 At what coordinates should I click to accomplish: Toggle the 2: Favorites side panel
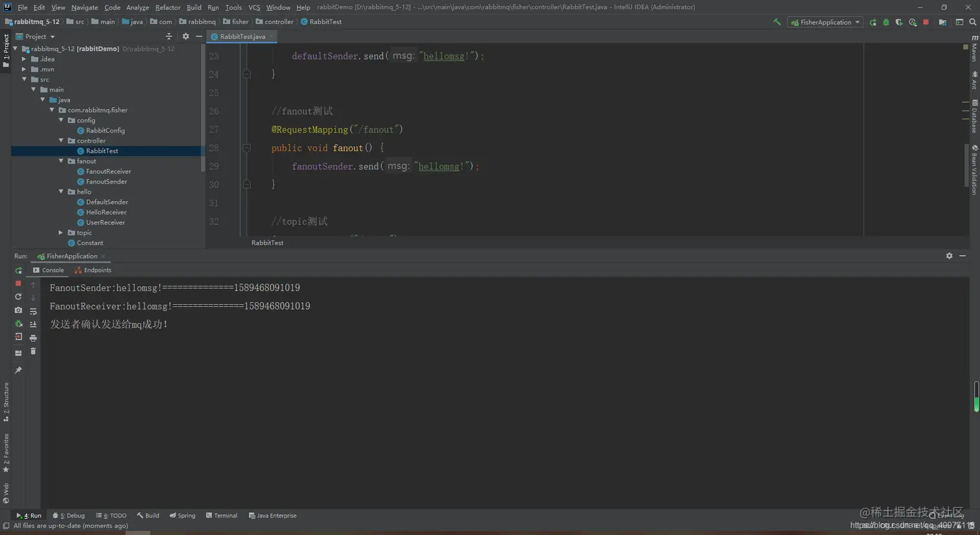point(6,453)
